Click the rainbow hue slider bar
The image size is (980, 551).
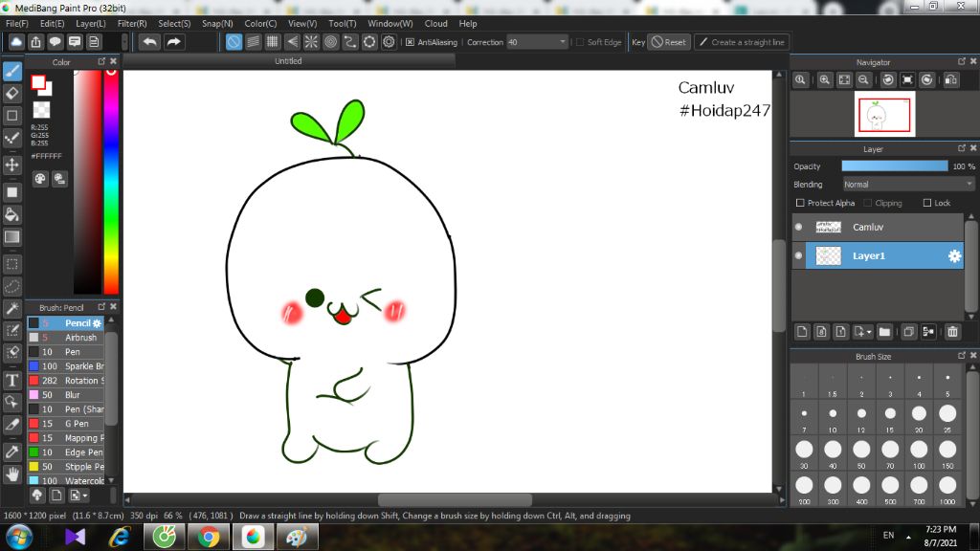[x=111, y=181]
